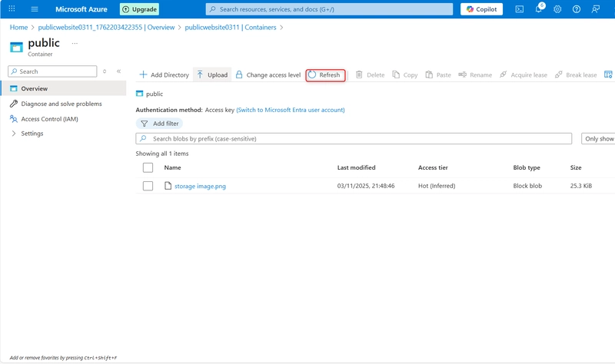Open the notifications bell
This screenshot has height=364, width=615.
[539, 9]
